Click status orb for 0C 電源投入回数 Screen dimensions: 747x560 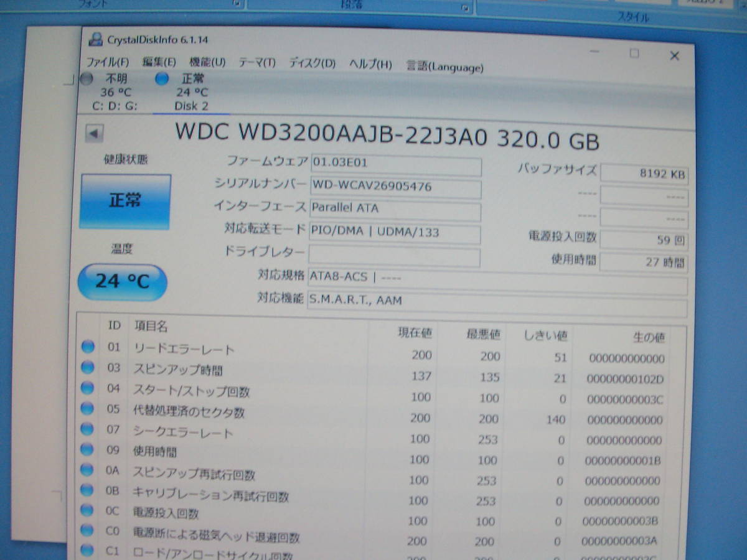(87, 510)
